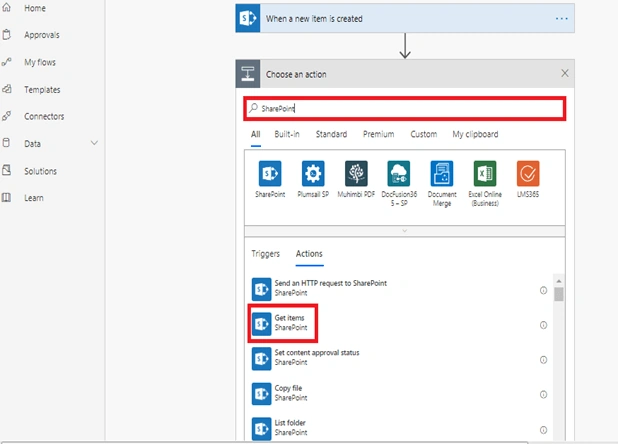Click the search magnifier icon
This screenshot has height=444, width=618.
pyautogui.click(x=253, y=108)
